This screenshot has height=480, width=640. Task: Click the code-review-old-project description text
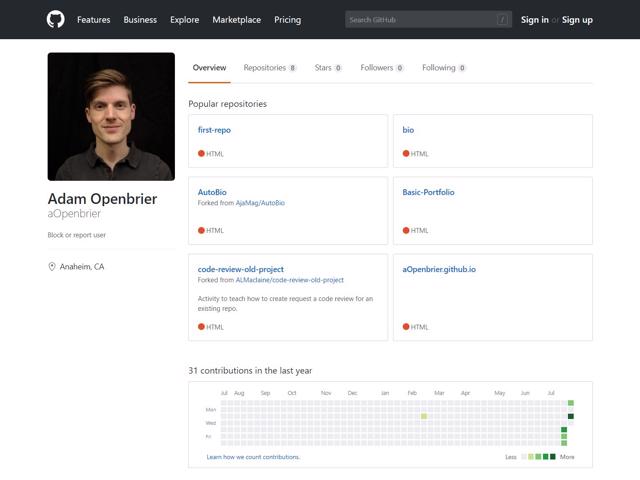tap(285, 303)
